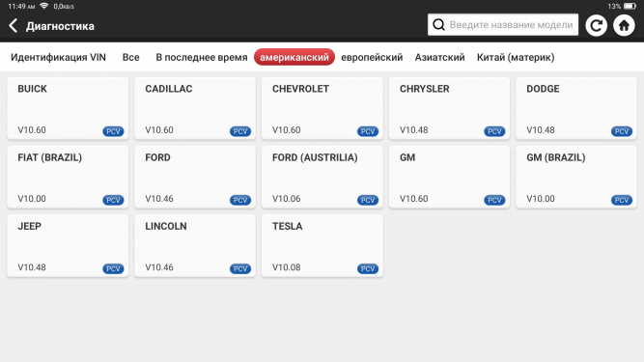
Task: Select the GM brand card
Action: pos(449,177)
